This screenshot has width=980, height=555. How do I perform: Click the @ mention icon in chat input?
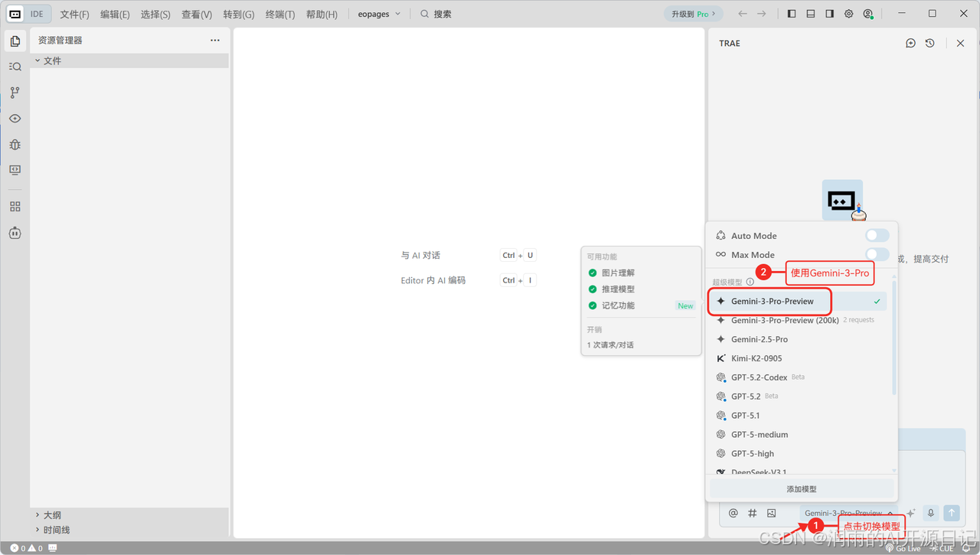pos(733,513)
